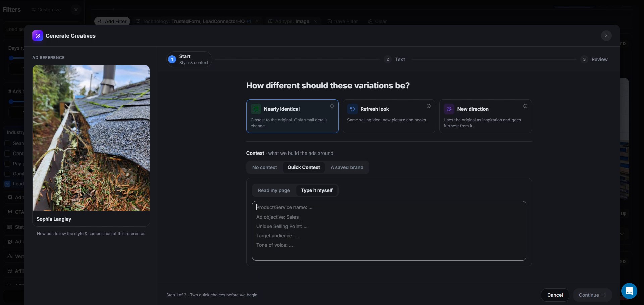644x305 pixels.
Task: Focus the product context text area
Action: coord(389,231)
